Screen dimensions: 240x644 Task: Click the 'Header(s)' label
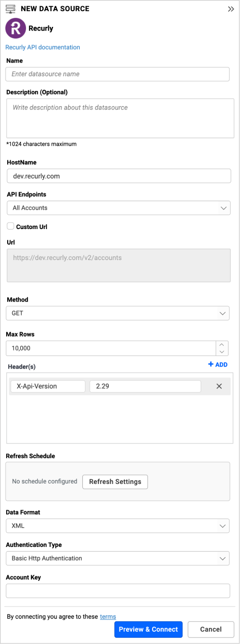point(22,367)
